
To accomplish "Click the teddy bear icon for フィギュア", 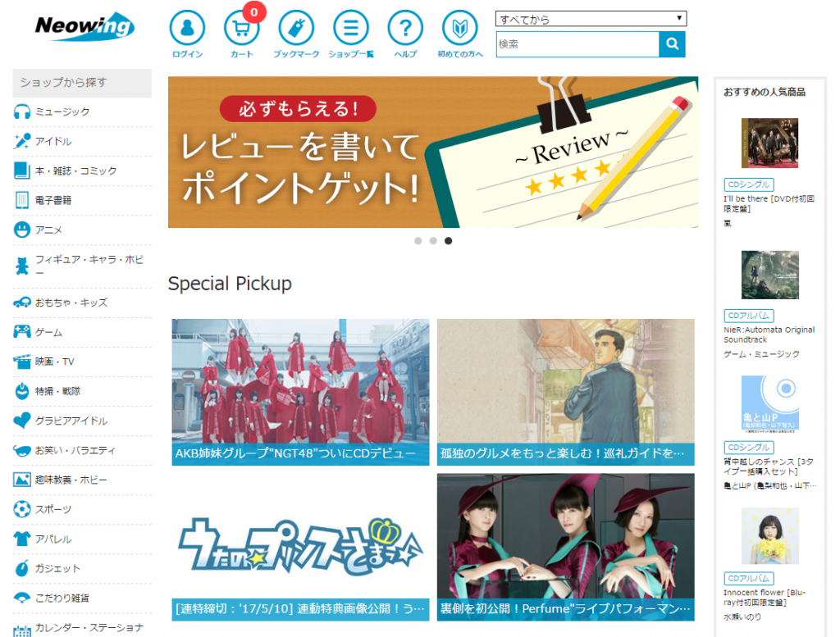I will [22, 266].
